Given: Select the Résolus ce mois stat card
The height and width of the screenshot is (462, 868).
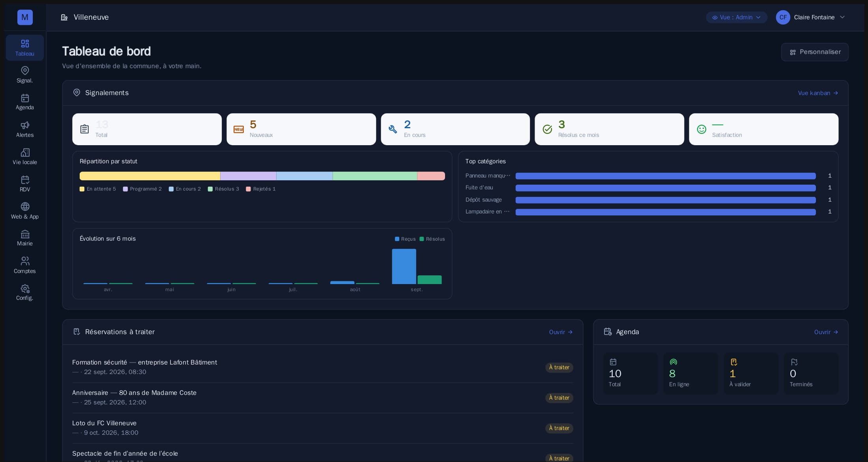Looking at the screenshot, I should point(609,129).
